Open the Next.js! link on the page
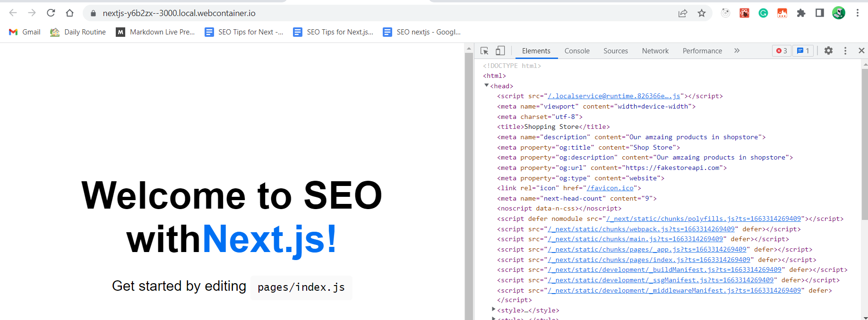The width and height of the screenshot is (868, 320). [x=270, y=239]
